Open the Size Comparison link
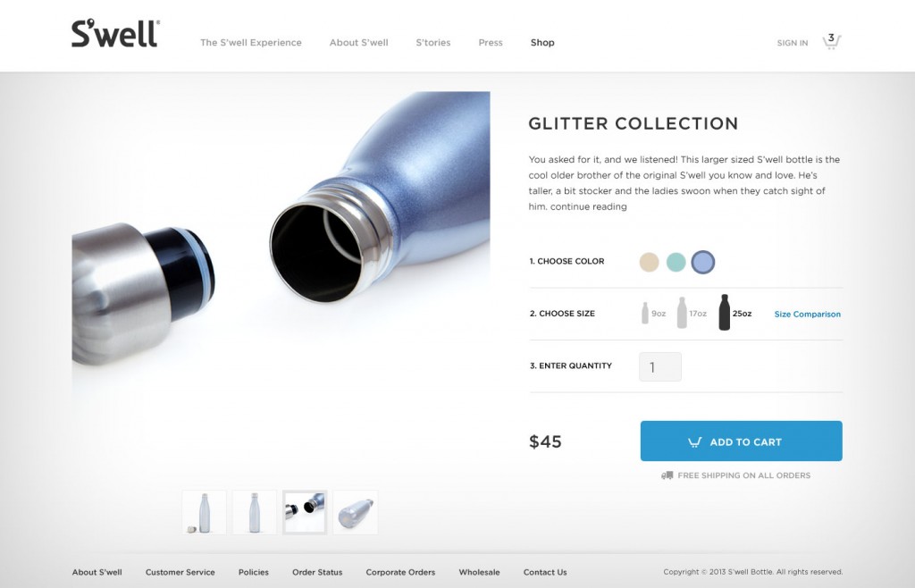Screen dimensions: 915x588 [807, 314]
